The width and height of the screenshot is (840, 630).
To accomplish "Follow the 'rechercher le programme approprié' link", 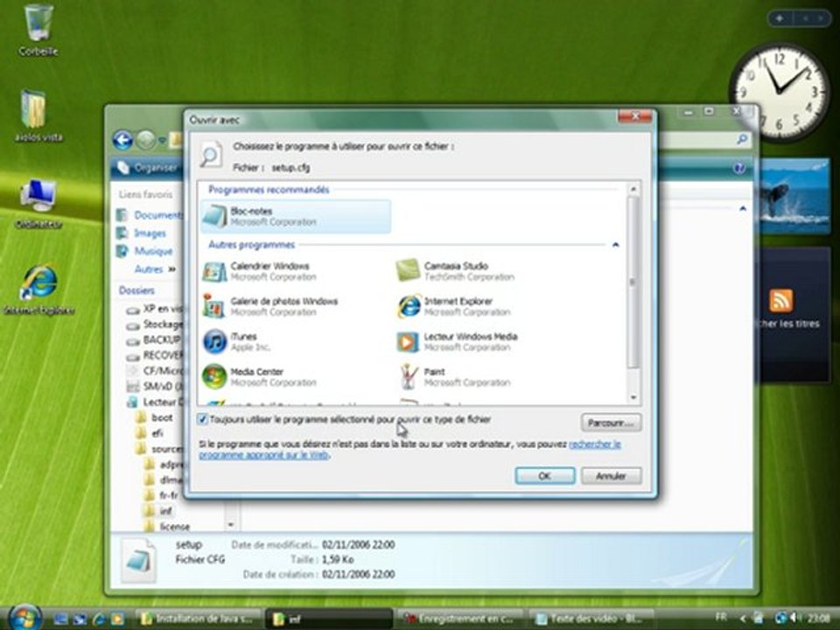I will (595, 444).
